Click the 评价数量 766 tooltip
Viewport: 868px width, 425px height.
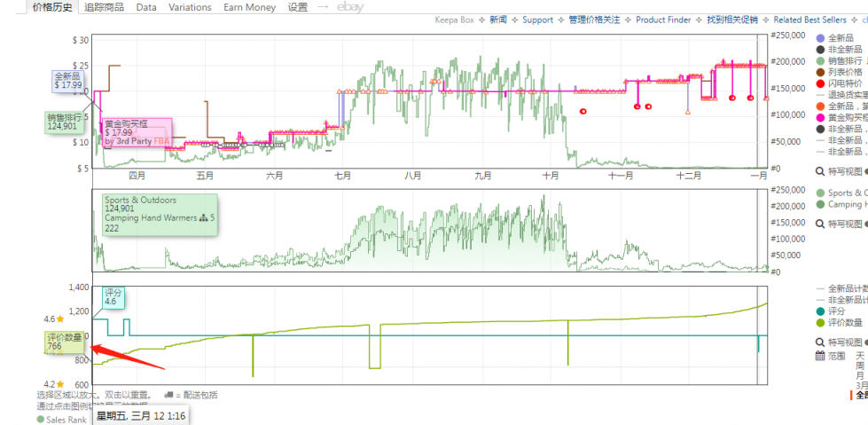[65, 342]
